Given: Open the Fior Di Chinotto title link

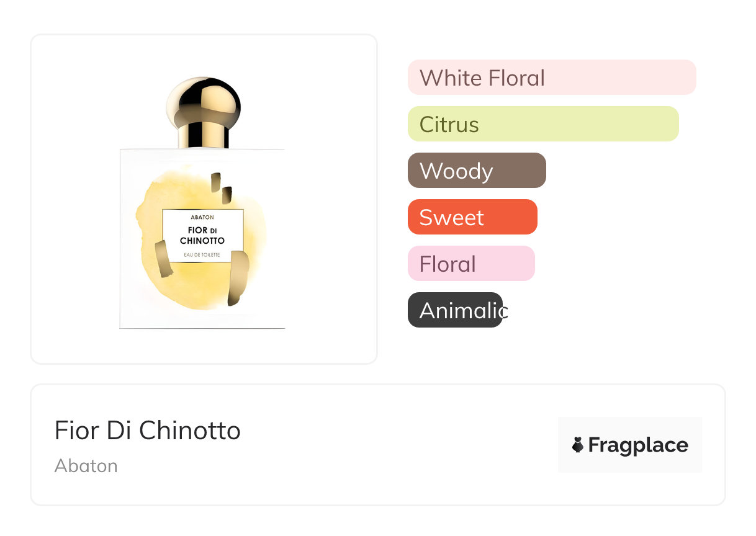Looking at the screenshot, I should click(x=148, y=431).
